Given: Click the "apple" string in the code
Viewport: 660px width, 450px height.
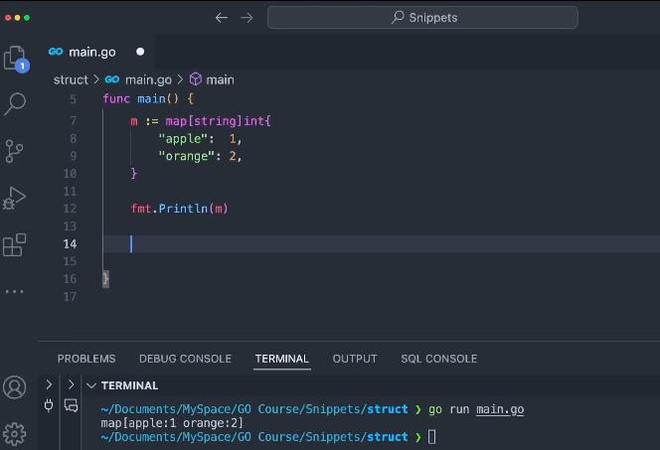Looking at the screenshot, I should 183,138.
